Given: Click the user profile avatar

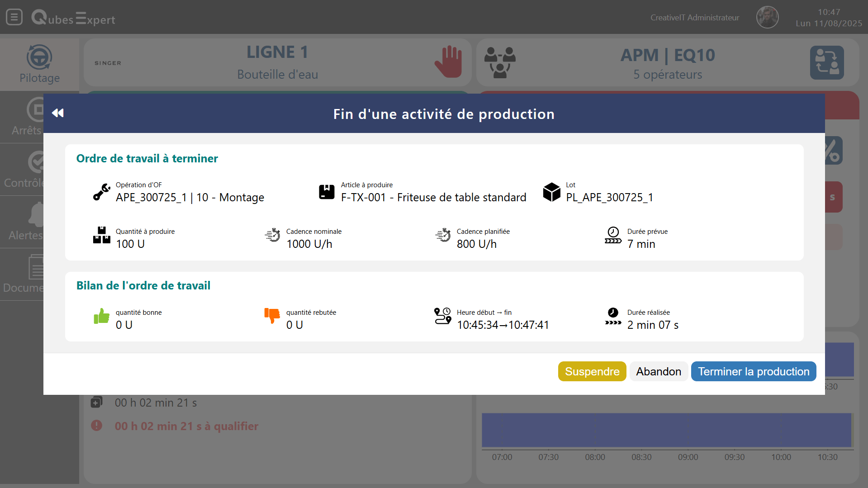Looking at the screenshot, I should click(x=767, y=17).
